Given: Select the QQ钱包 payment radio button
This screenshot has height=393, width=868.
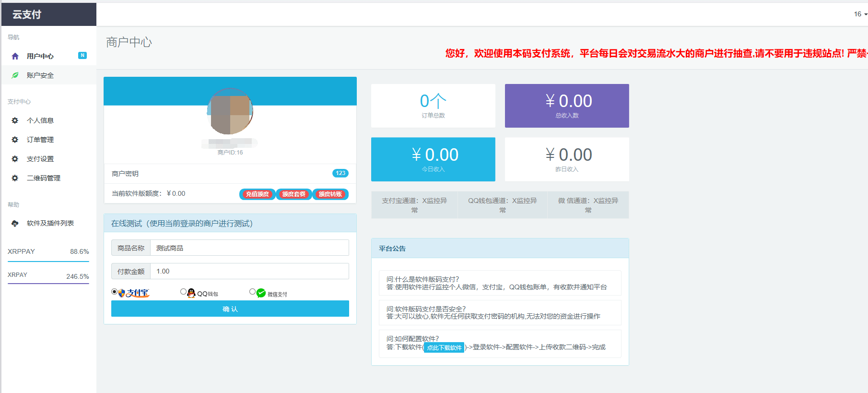Looking at the screenshot, I should pos(183,292).
